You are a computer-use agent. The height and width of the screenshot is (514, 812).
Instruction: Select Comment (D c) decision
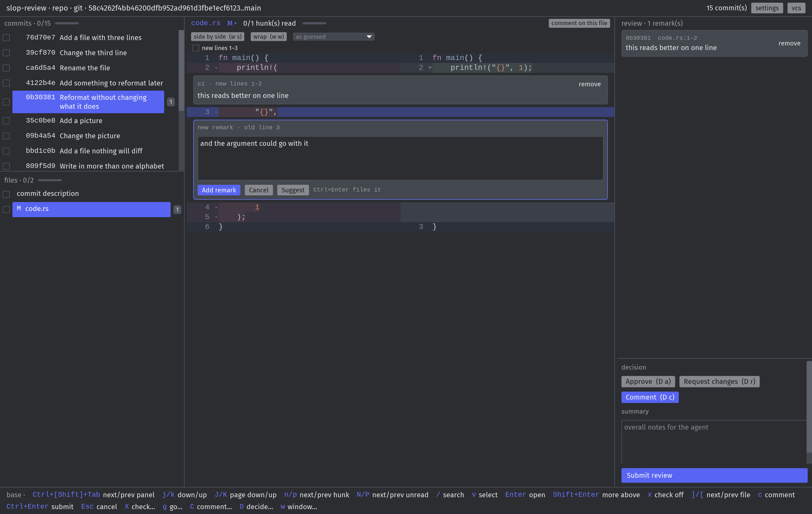click(x=650, y=397)
